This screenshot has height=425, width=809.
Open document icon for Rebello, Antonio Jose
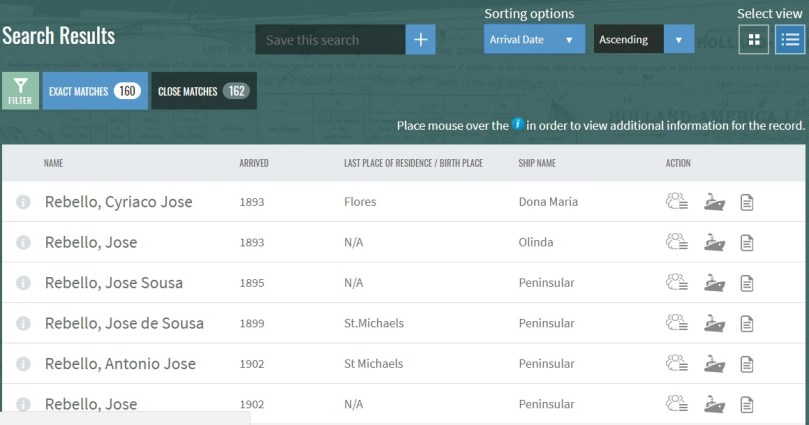click(746, 364)
